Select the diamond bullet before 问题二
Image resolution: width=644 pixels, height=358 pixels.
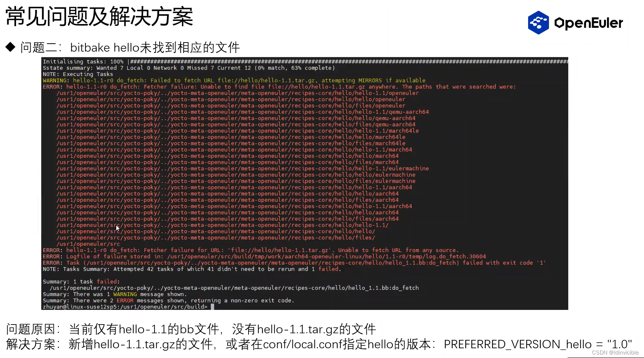[x=10, y=46]
